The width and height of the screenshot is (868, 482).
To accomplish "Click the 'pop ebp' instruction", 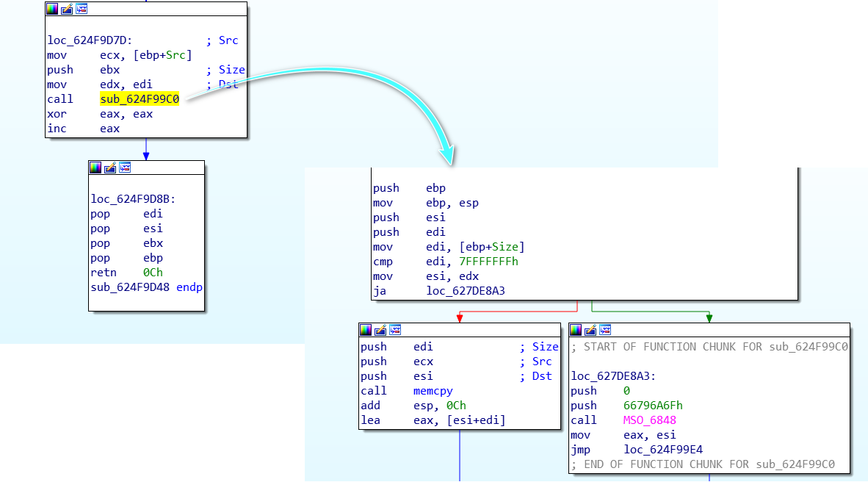I will (127, 258).
